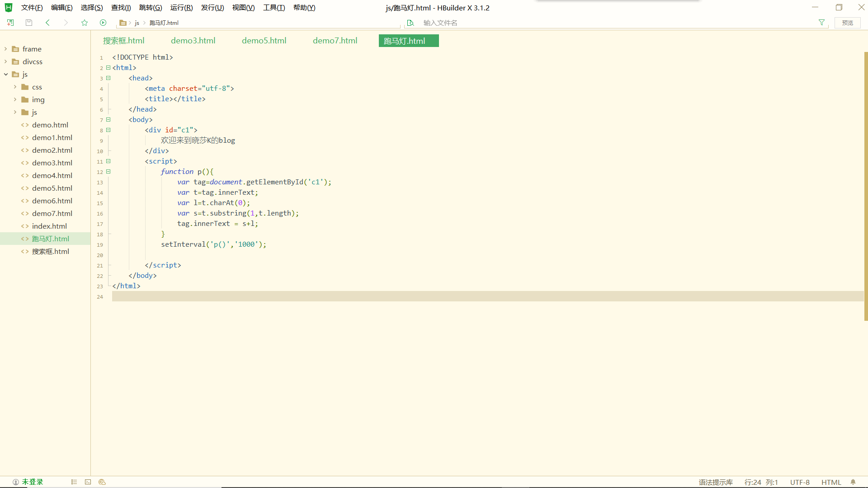
Task: Click the js breadcrumb segment
Action: pos(137,23)
